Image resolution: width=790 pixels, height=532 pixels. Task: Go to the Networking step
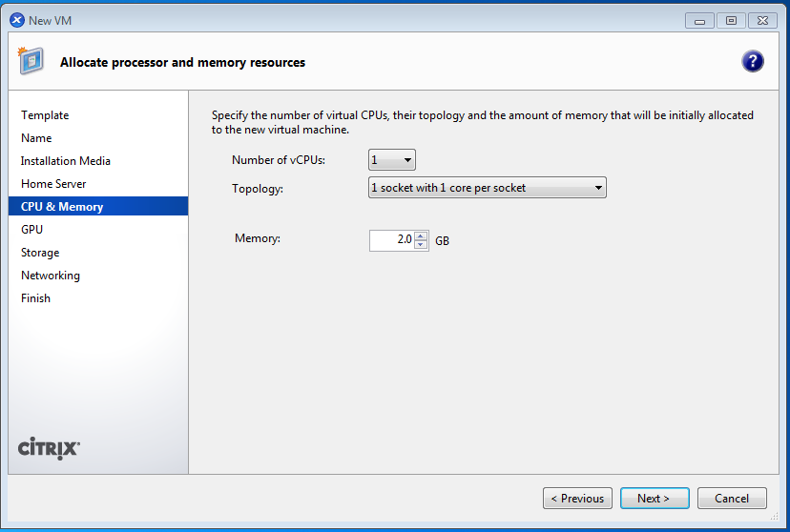[x=51, y=276]
